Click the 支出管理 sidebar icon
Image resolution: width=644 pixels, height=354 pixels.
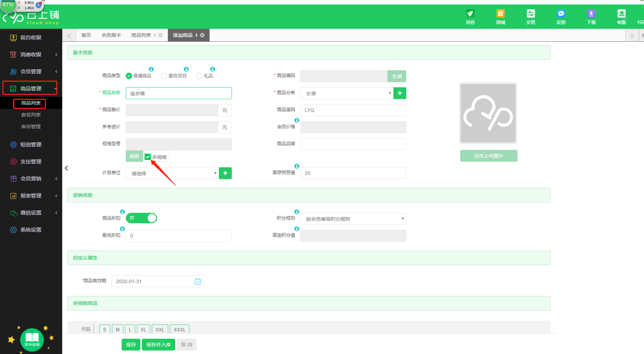[13, 162]
